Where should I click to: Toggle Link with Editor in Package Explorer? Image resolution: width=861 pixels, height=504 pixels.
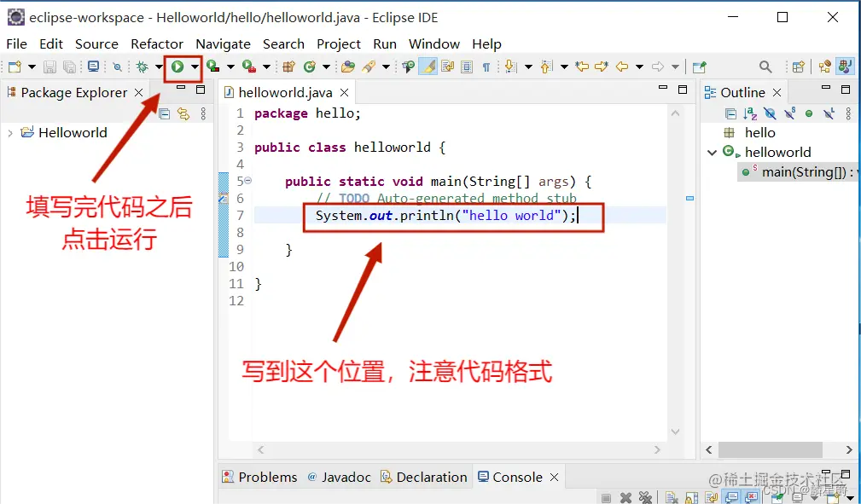(183, 113)
